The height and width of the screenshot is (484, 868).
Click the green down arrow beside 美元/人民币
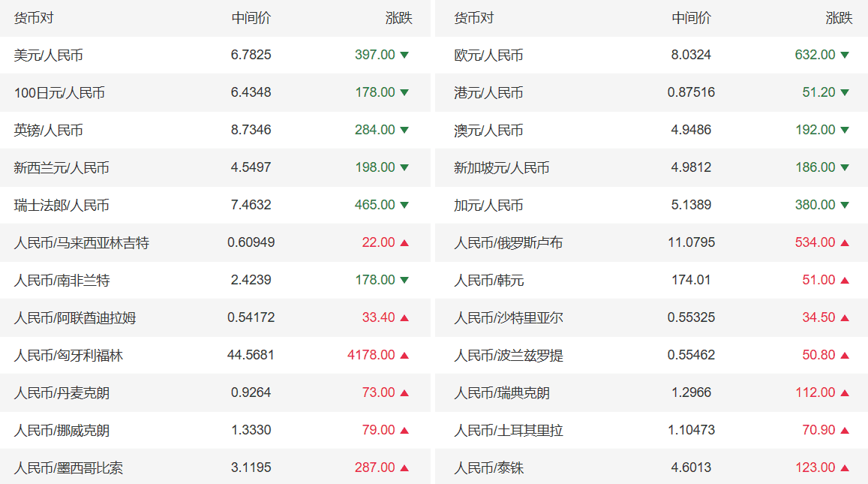pyautogui.click(x=404, y=55)
